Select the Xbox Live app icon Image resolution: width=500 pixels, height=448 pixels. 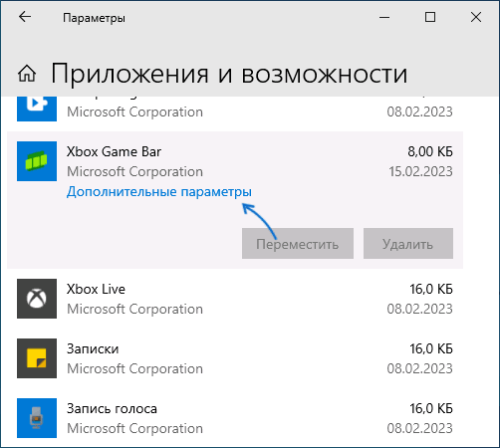[x=37, y=299]
